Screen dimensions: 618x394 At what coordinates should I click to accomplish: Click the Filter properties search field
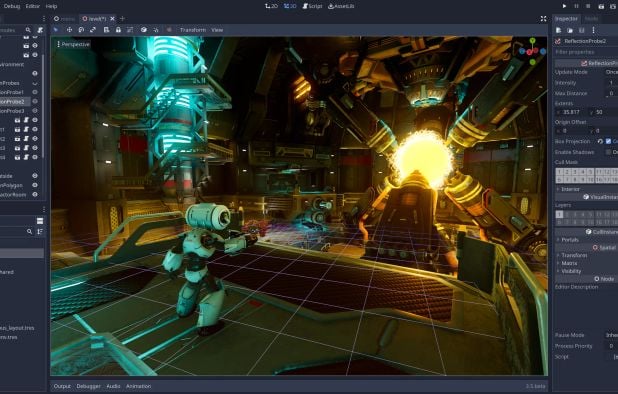(x=586, y=52)
